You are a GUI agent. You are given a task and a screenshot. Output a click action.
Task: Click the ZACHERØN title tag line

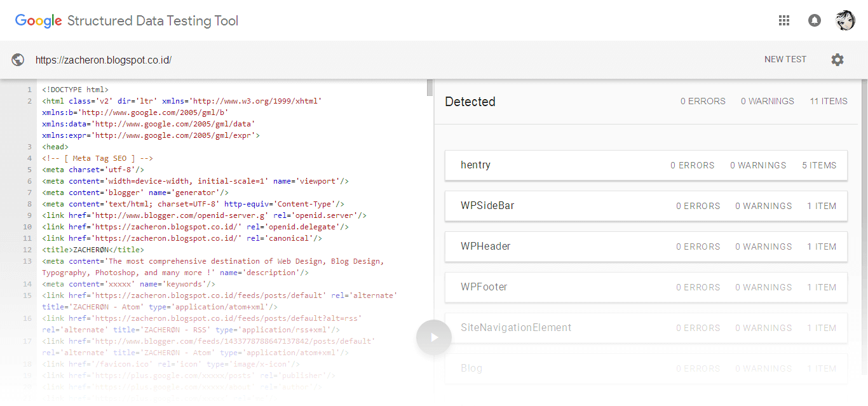point(93,250)
